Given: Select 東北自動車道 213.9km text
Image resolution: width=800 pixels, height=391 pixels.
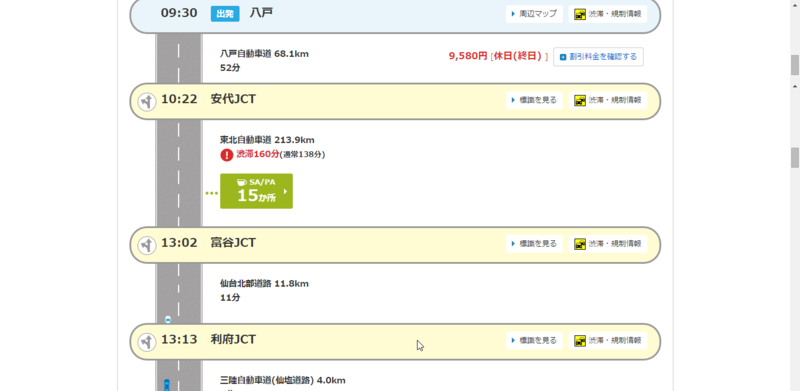Looking at the screenshot, I should (267, 140).
